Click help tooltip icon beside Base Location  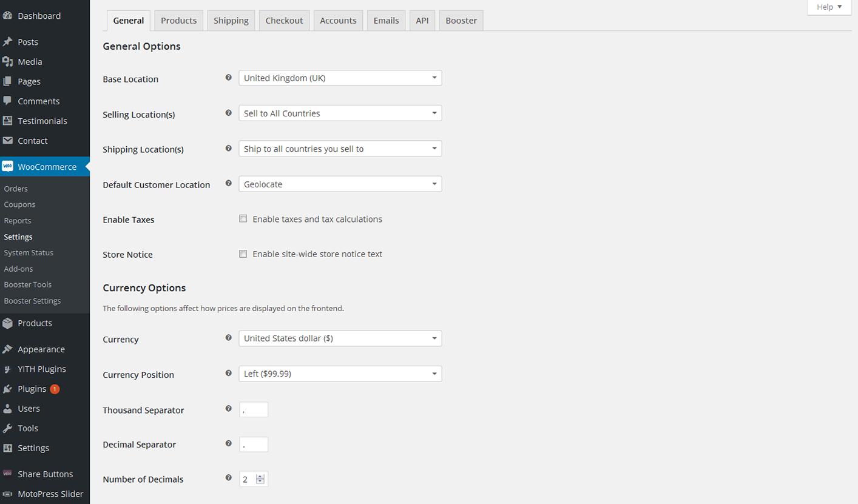229,78
